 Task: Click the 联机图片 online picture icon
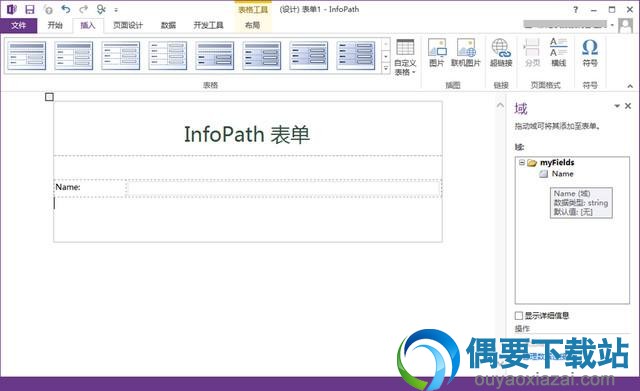466,53
